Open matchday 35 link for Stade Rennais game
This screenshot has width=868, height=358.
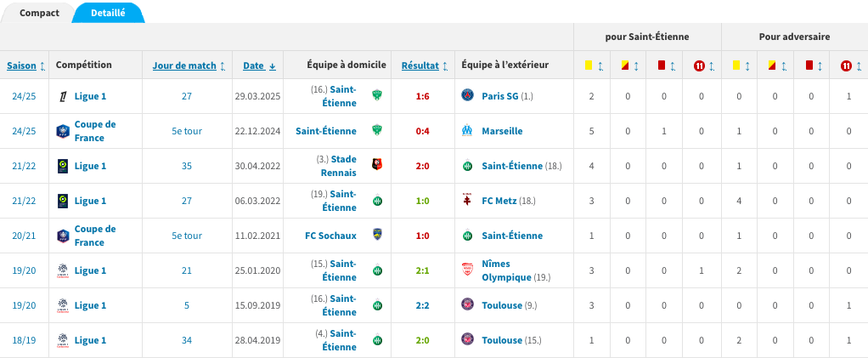click(187, 166)
